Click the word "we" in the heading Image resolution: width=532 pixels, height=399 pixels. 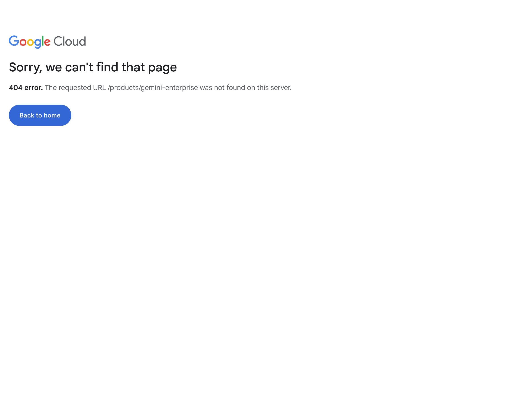coord(54,67)
